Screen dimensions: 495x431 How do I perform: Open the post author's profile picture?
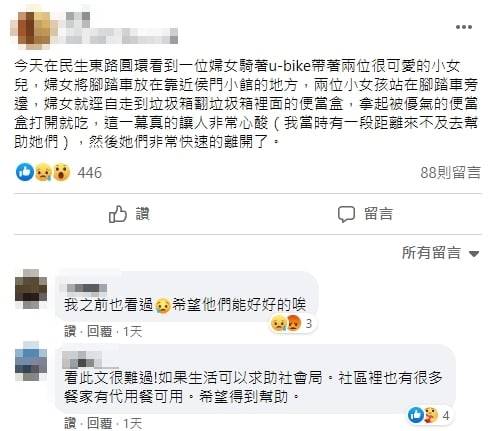click(x=33, y=28)
